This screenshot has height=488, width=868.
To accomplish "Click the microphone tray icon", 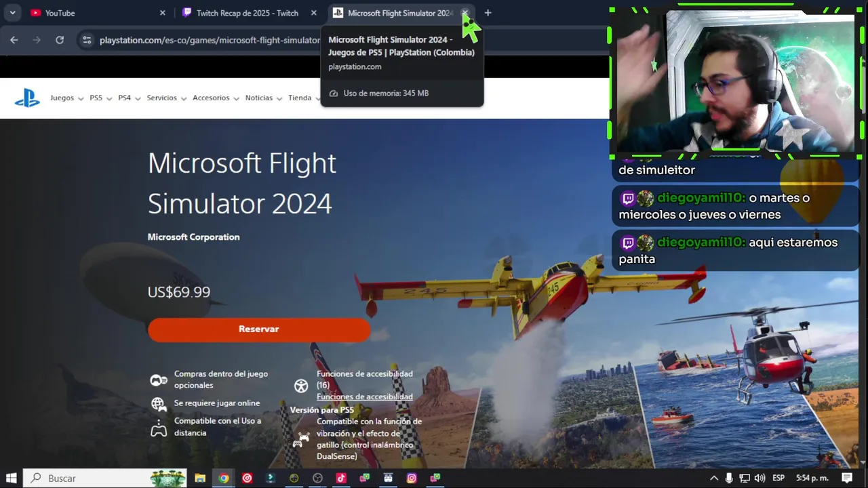I will pyautogui.click(x=729, y=478).
